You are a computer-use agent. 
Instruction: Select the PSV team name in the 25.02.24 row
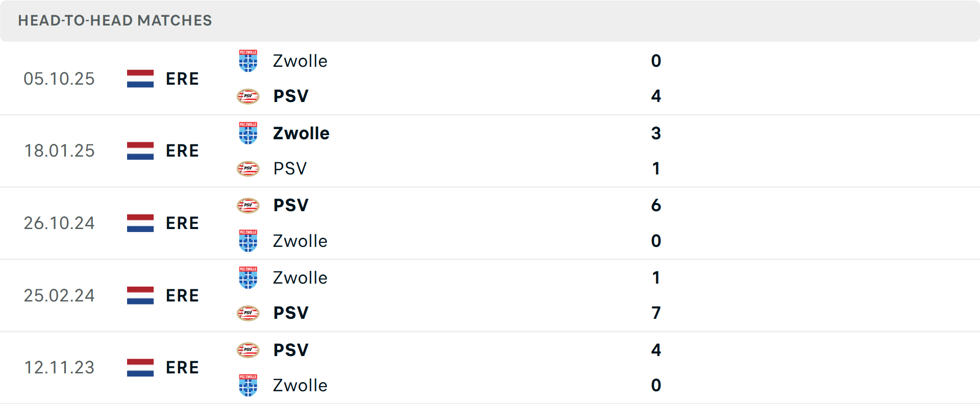pyautogui.click(x=290, y=313)
